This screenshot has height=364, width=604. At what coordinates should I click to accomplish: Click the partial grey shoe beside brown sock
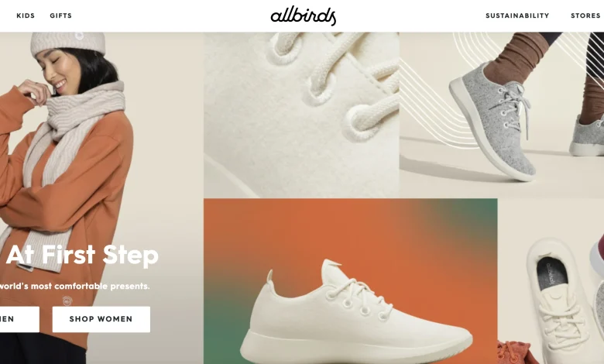click(587, 137)
